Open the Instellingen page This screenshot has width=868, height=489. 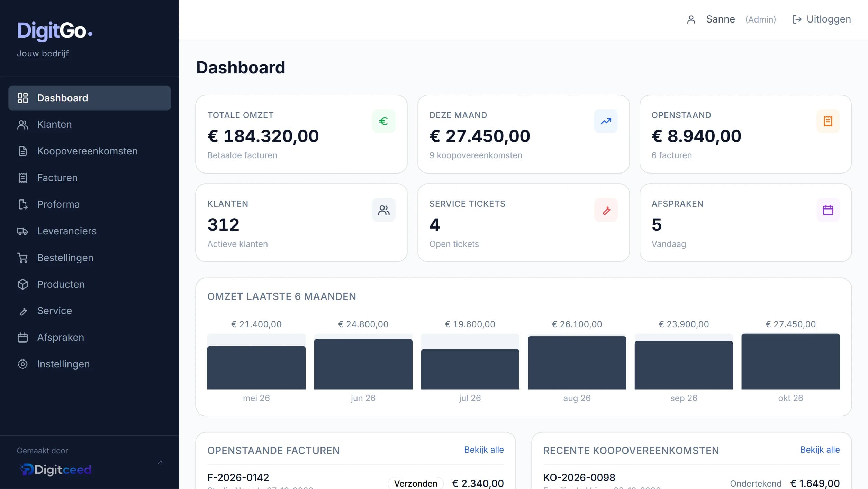89,364
